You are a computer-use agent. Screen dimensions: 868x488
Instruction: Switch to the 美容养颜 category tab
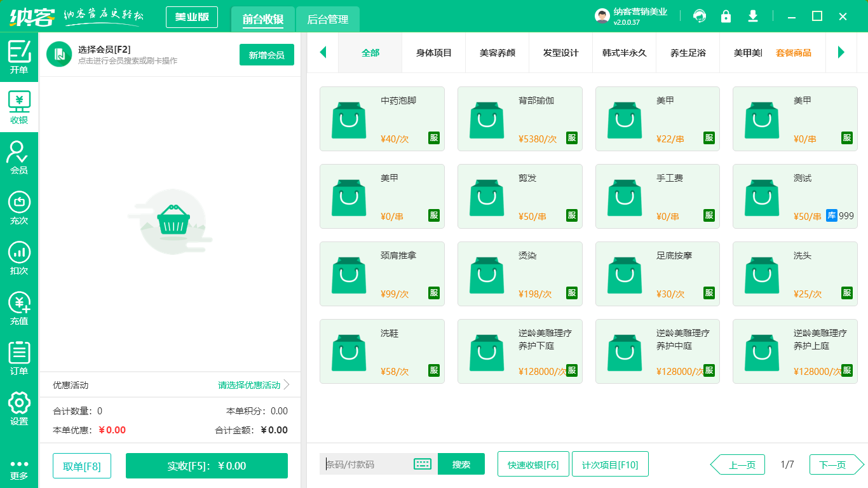click(497, 54)
